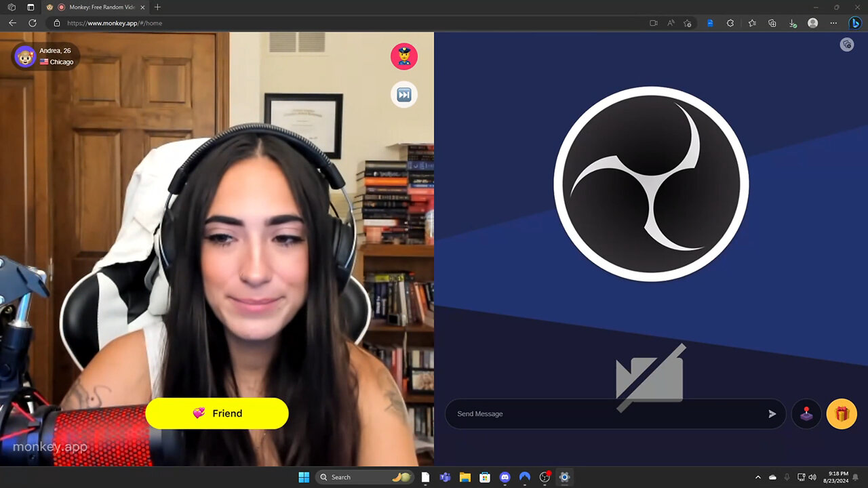868x488 pixels.
Task: Click the picture-in-picture icon on video panel
Action: tap(846, 45)
